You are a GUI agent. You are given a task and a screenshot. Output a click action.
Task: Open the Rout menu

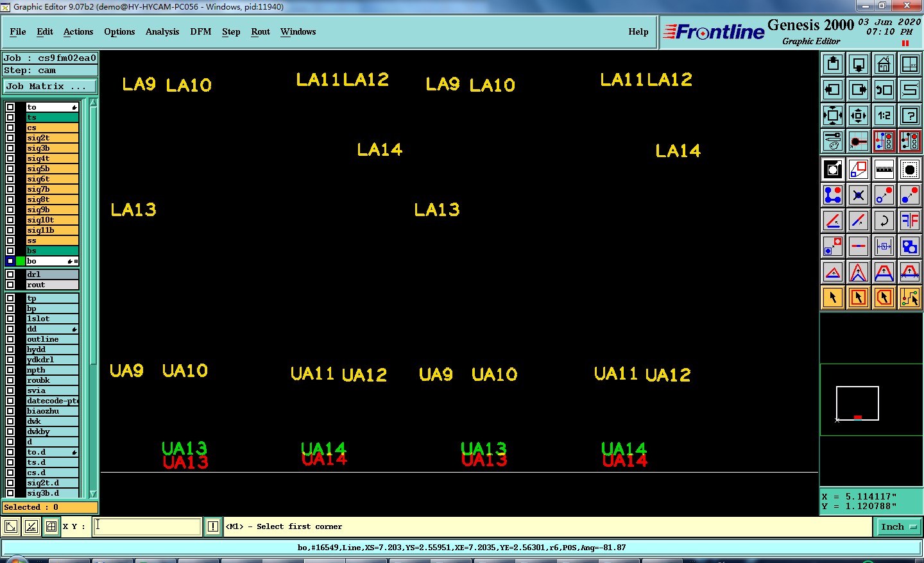[x=261, y=31]
